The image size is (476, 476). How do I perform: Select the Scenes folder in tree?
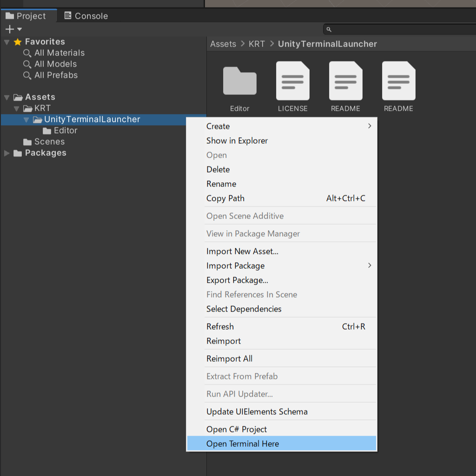[x=44, y=142]
